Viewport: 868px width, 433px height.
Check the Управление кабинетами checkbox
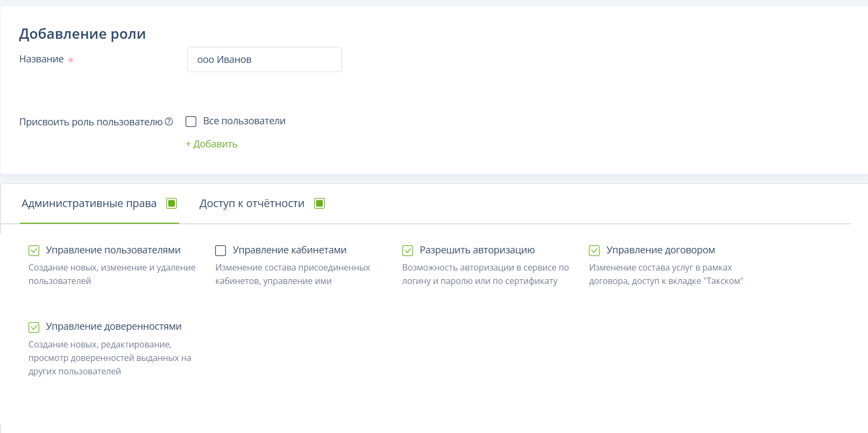click(220, 251)
